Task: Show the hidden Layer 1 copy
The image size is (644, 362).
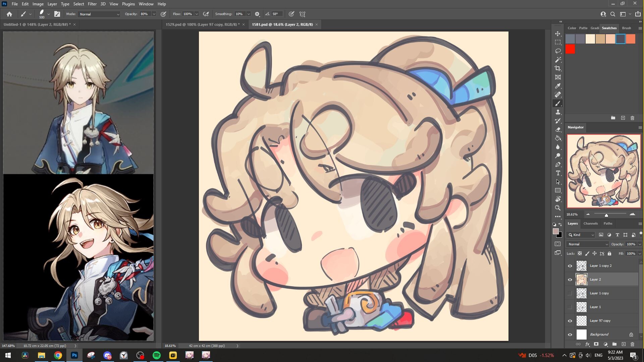Action: (570, 293)
